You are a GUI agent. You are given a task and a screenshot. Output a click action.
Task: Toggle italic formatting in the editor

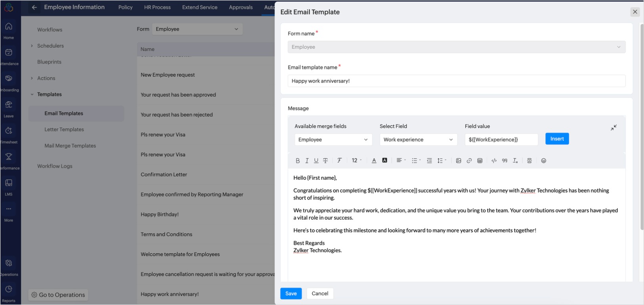point(307,161)
